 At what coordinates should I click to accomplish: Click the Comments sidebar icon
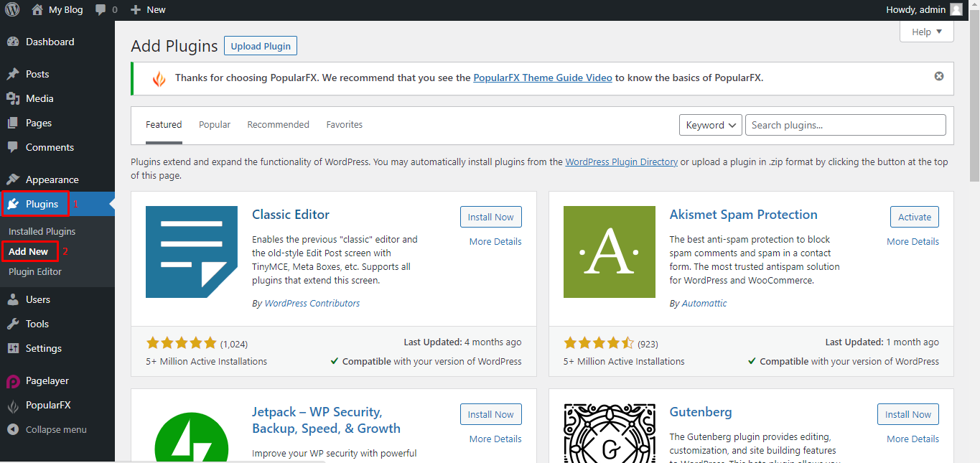click(13, 147)
